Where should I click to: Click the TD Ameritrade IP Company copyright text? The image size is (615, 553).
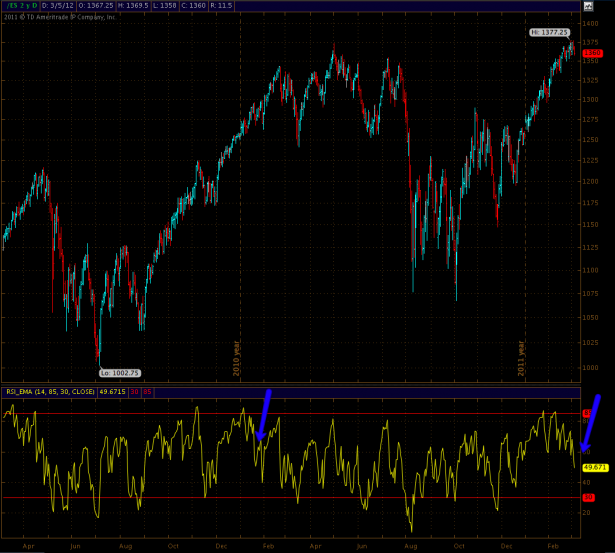coord(60,17)
